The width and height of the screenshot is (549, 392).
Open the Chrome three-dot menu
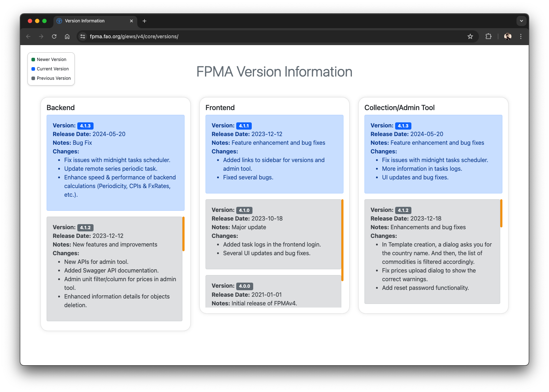[521, 36]
